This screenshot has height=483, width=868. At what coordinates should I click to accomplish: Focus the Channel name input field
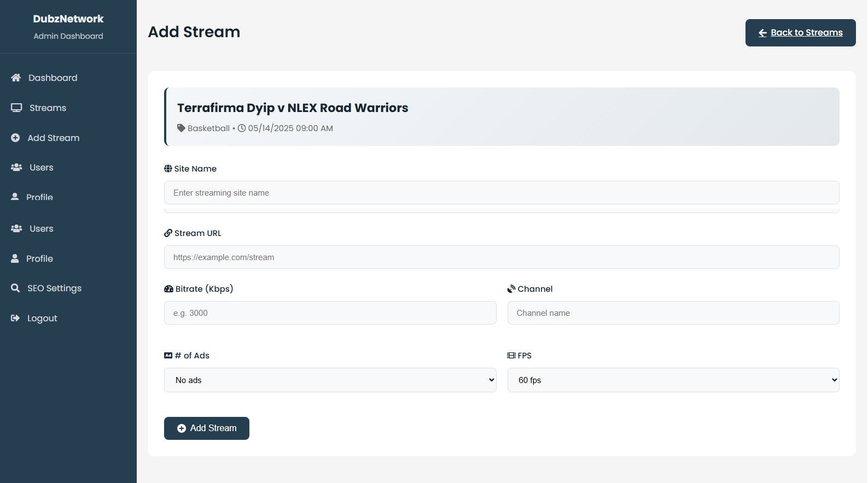coord(673,313)
